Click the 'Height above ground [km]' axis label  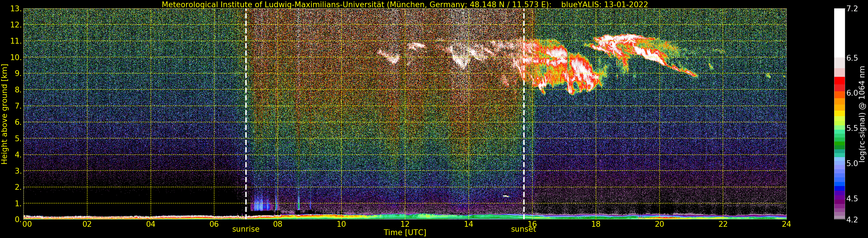(x=4, y=114)
